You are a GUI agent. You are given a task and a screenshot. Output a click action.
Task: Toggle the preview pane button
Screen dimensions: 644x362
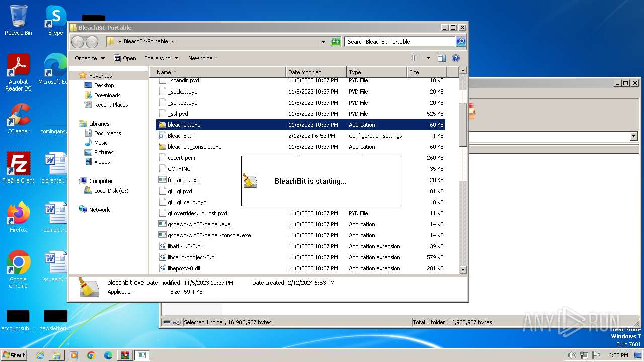coord(441,58)
